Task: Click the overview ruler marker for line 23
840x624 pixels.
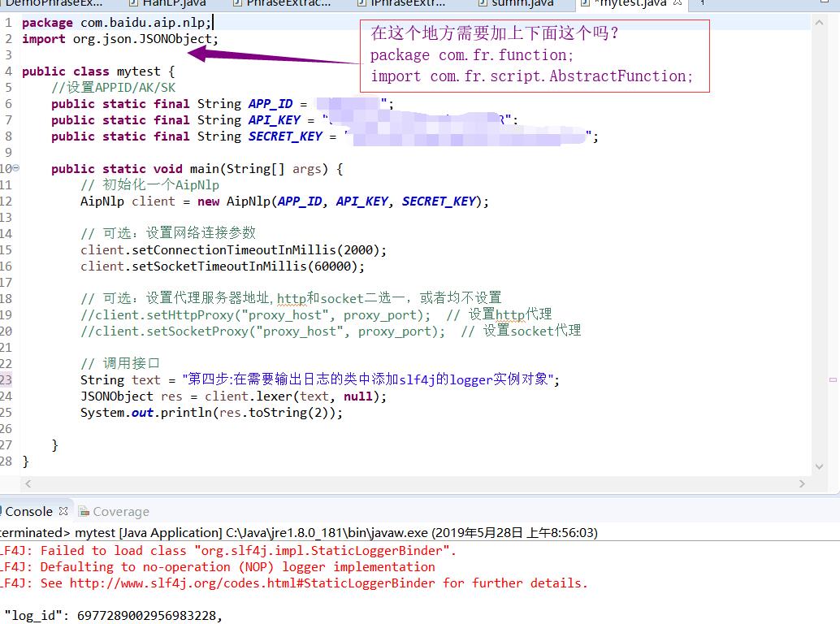Action: pos(833,379)
